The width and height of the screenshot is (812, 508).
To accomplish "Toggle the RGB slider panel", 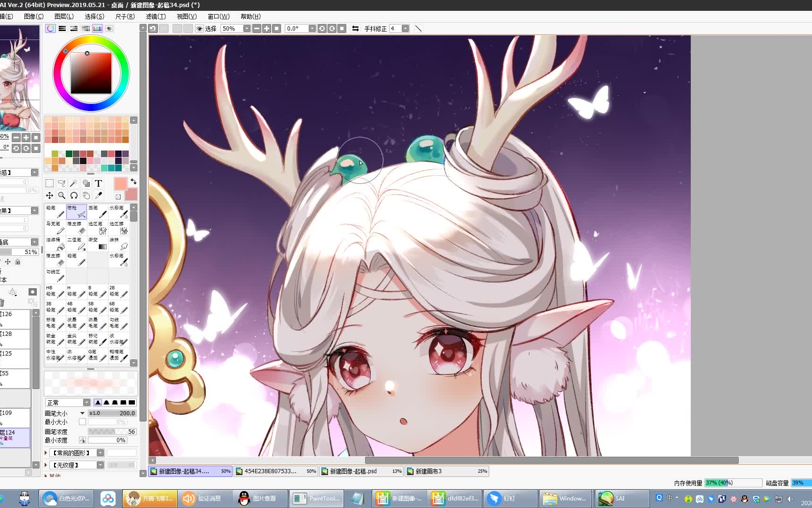I will tap(62, 29).
